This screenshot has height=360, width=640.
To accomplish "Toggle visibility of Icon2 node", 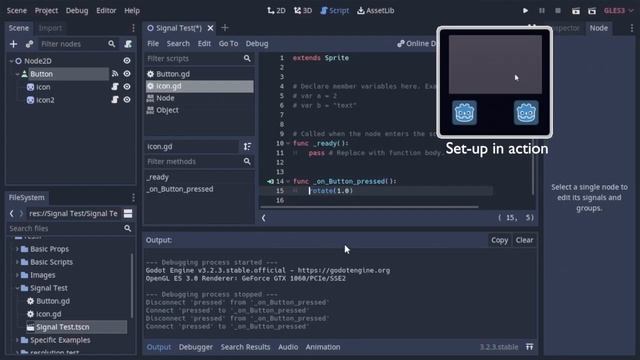I will click(127, 100).
